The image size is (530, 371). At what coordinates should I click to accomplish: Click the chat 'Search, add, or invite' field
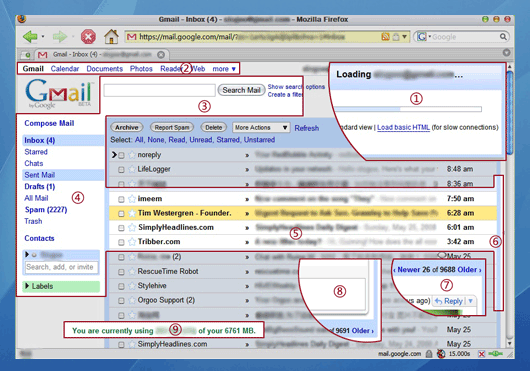[x=62, y=267]
